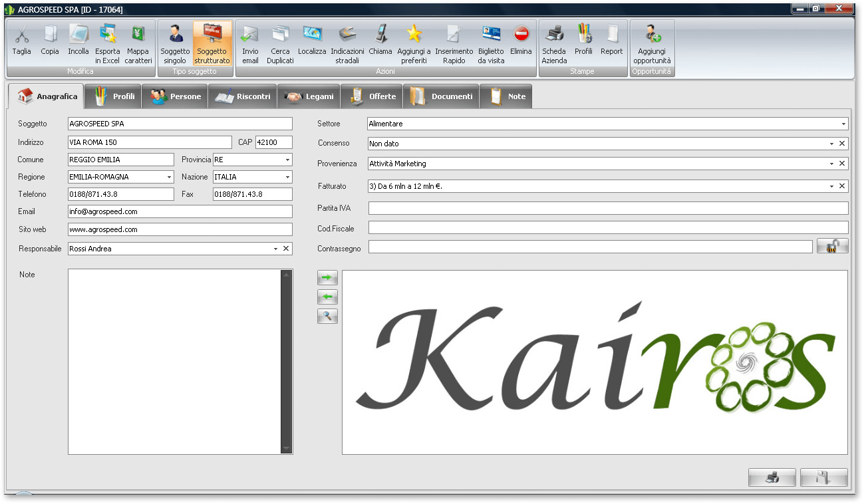864x504 pixels.
Task: Click the Taglia (cut) scissors icon
Action: tap(21, 35)
